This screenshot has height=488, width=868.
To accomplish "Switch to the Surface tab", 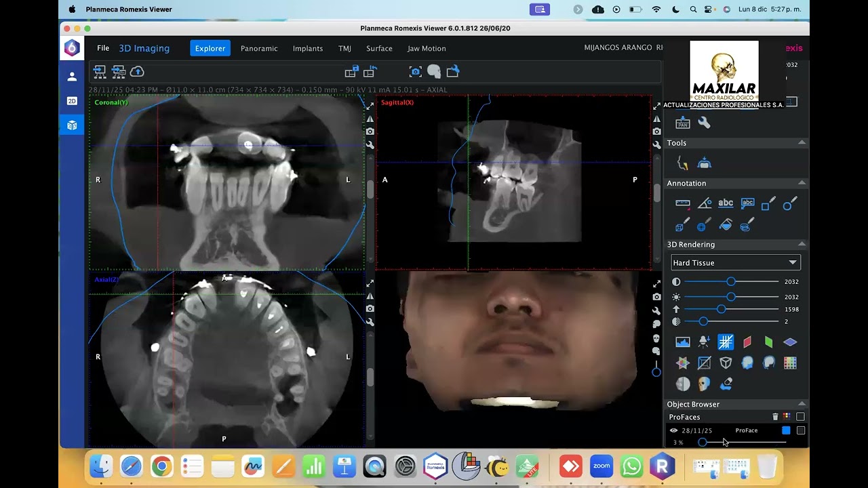I will pyautogui.click(x=379, y=48).
